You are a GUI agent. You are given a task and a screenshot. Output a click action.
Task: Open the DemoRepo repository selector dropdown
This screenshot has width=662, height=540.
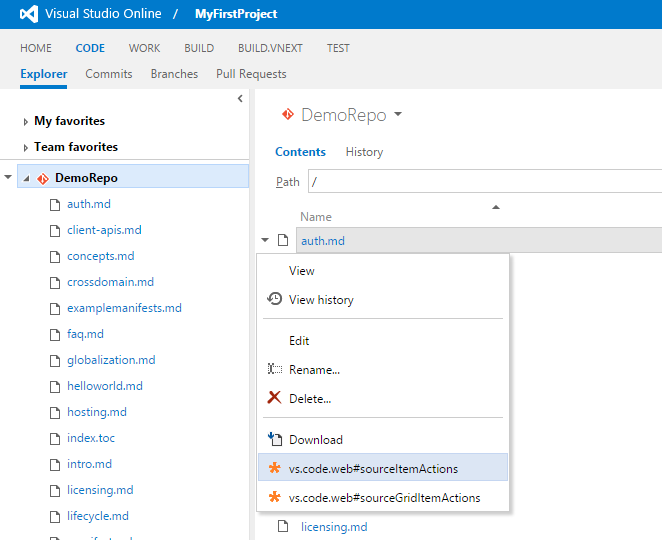(398, 114)
